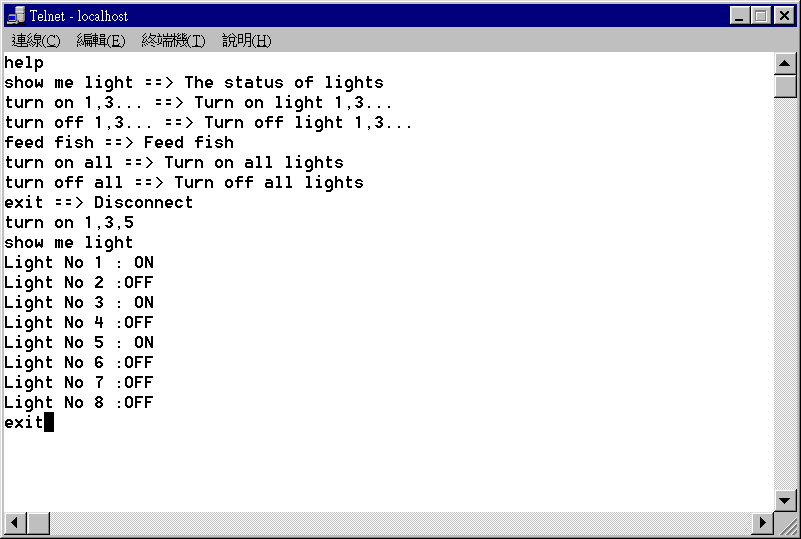Click the 'Telnet - localhost' title text

click(x=79, y=16)
